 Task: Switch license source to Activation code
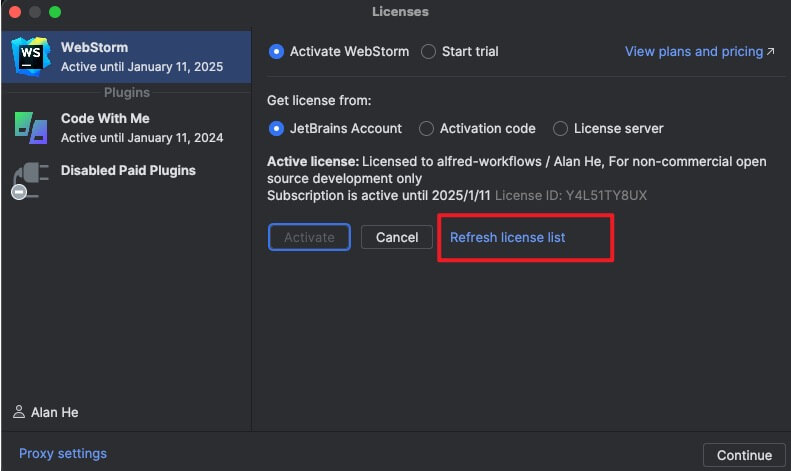pyautogui.click(x=427, y=128)
